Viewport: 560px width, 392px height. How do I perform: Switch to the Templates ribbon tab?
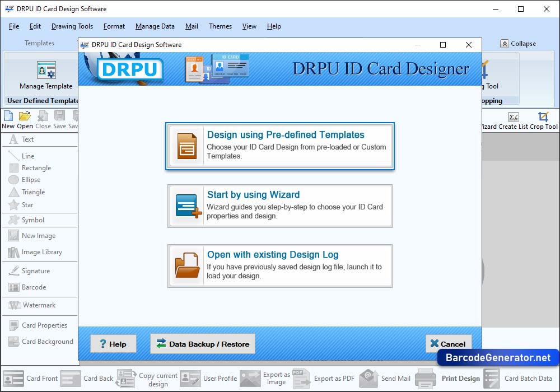pos(39,43)
